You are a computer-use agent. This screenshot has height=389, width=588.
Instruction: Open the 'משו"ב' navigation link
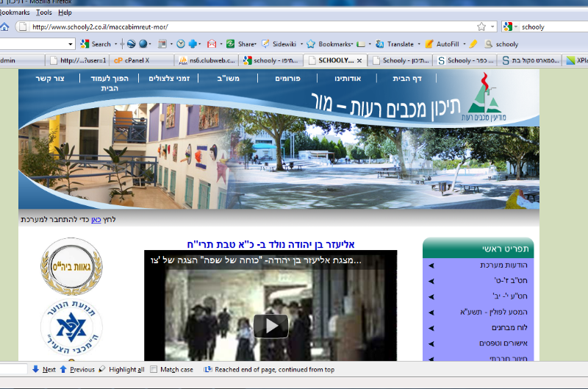228,79
